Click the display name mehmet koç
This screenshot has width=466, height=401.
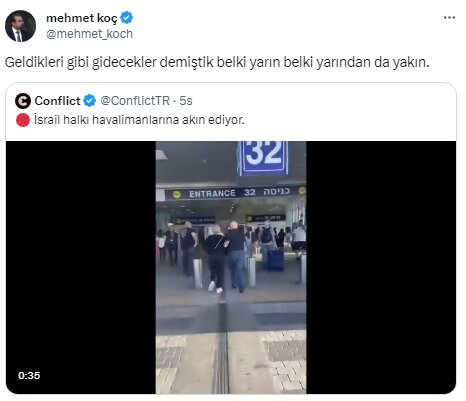(82, 18)
